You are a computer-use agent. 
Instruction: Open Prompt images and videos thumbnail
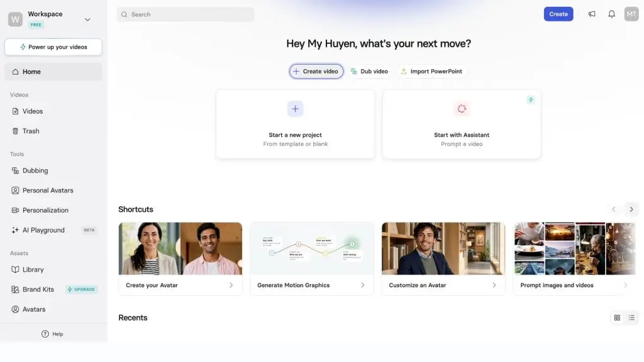click(x=575, y=249)
